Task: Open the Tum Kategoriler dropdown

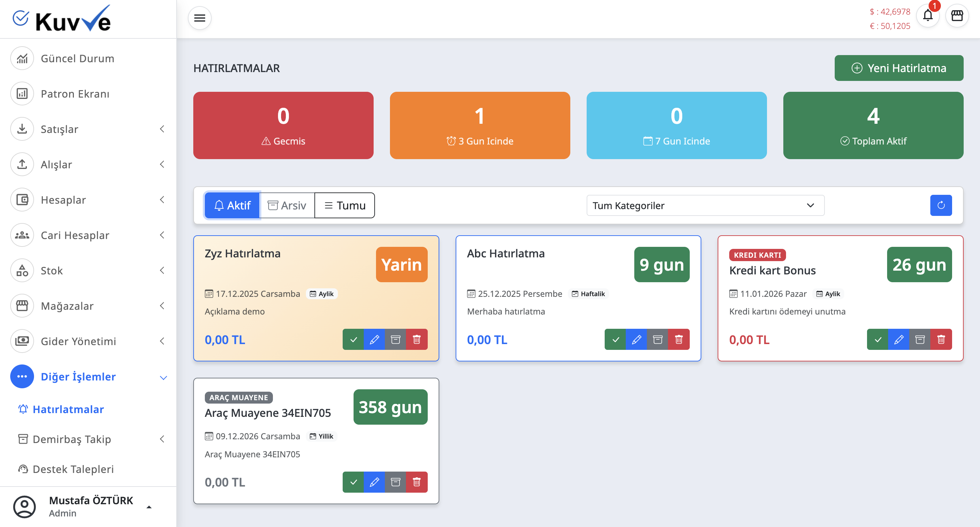Action: (705, 205)
